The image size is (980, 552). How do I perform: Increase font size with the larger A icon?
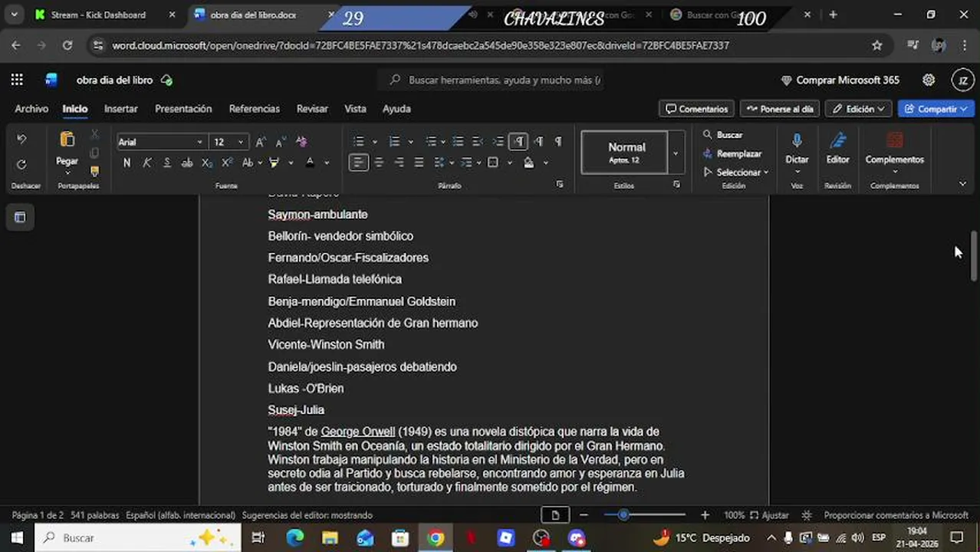(261, 142)
